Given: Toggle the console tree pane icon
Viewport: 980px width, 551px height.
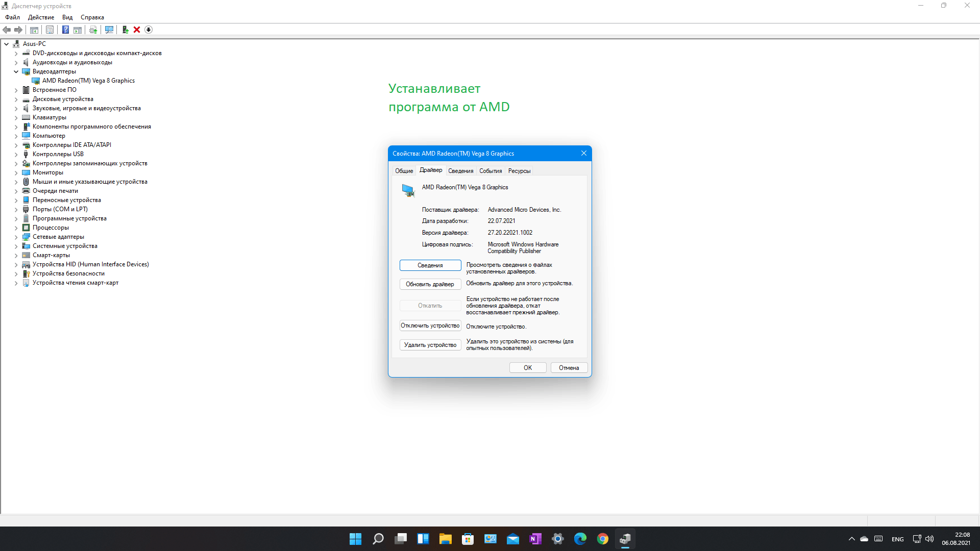Looking at the screenshot, I should click(x=34, y=30).
